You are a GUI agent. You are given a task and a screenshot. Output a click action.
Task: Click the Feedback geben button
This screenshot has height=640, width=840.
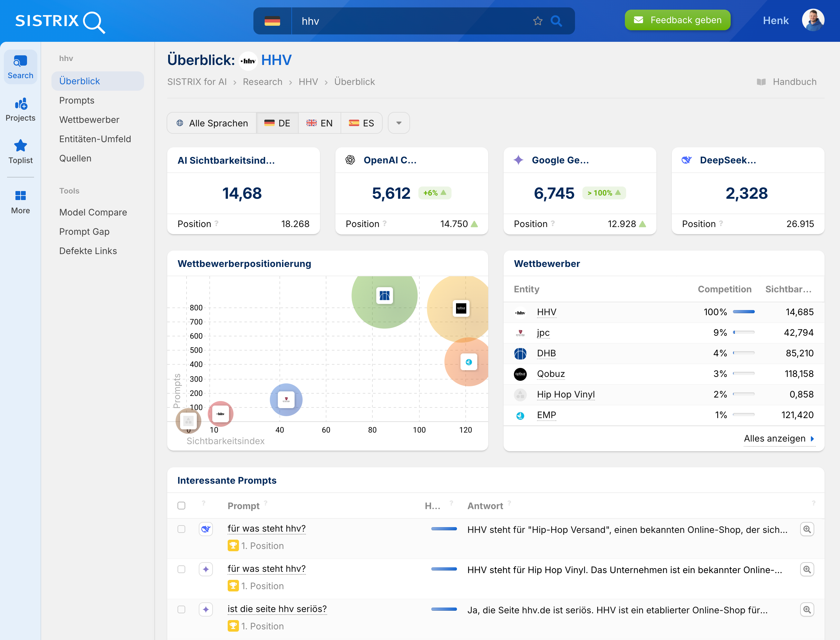point(677,20)
